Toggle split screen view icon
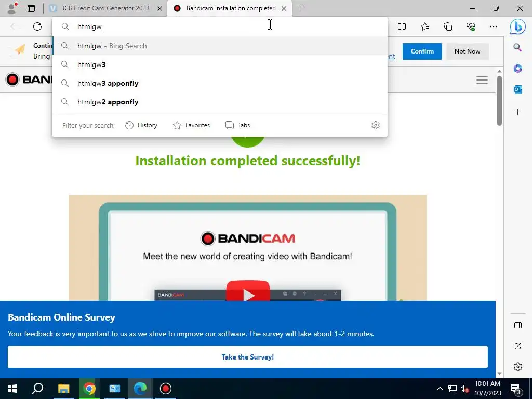 pos(402,26)
